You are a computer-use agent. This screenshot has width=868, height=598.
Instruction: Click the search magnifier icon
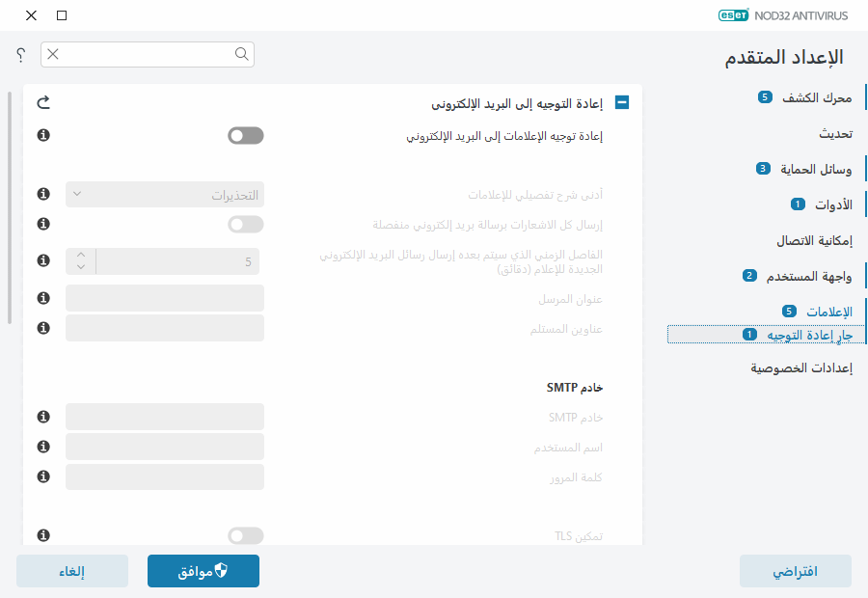point(241,54)
